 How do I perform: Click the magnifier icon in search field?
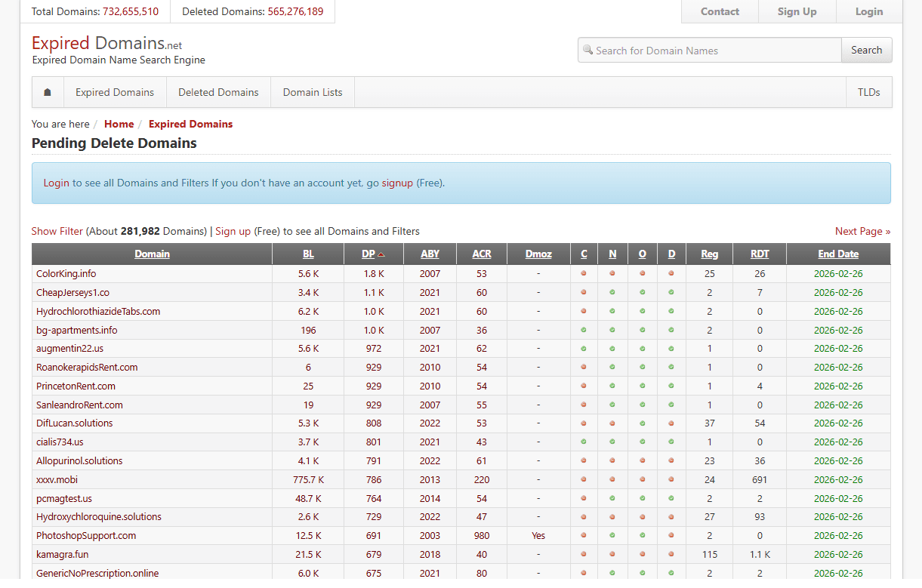[x=587, y=50]
